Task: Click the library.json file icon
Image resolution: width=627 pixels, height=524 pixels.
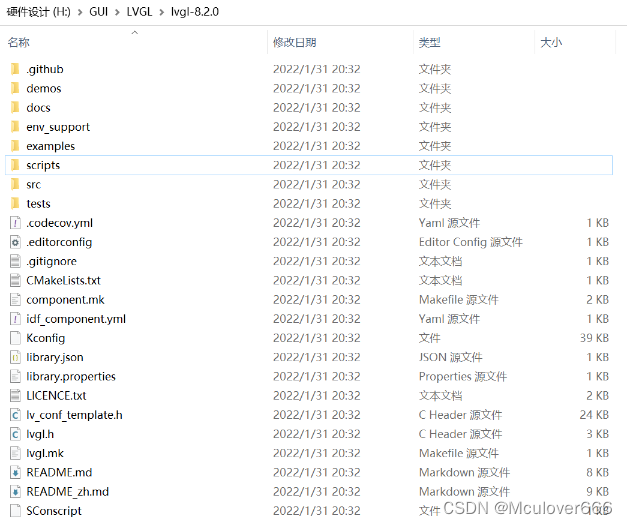Action: 15,357
